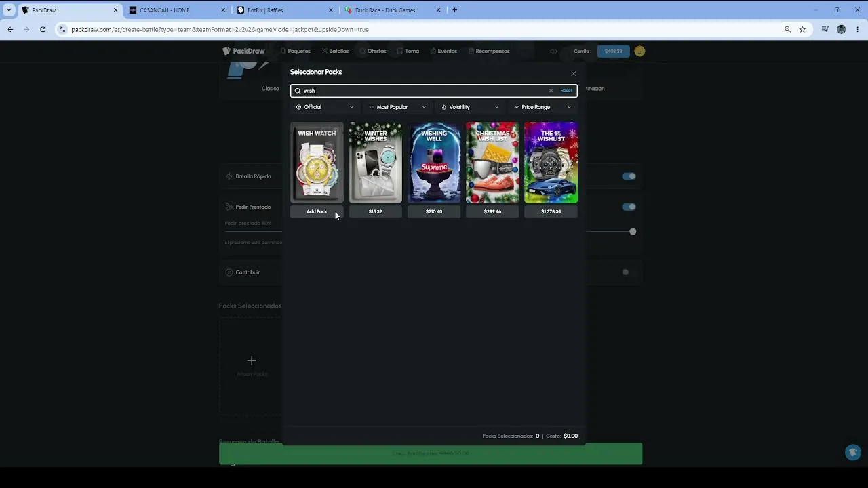Open the Recompensas menu in the site header
This screenshot has width=868, height=488.
[x=489, y=51]
